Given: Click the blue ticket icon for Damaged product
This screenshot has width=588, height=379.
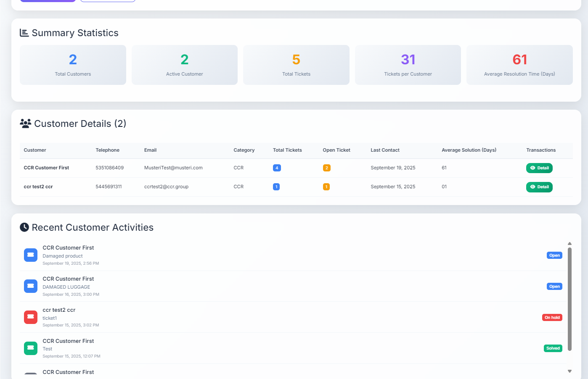Looking at the screenshot, I should [31, 255].
